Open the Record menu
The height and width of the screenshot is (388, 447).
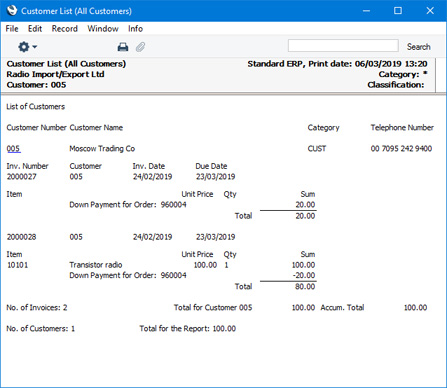(65, 29)
